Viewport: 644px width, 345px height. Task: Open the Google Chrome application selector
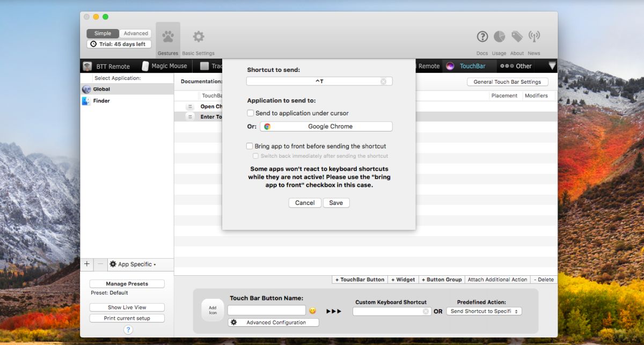(x=326, y=127)
